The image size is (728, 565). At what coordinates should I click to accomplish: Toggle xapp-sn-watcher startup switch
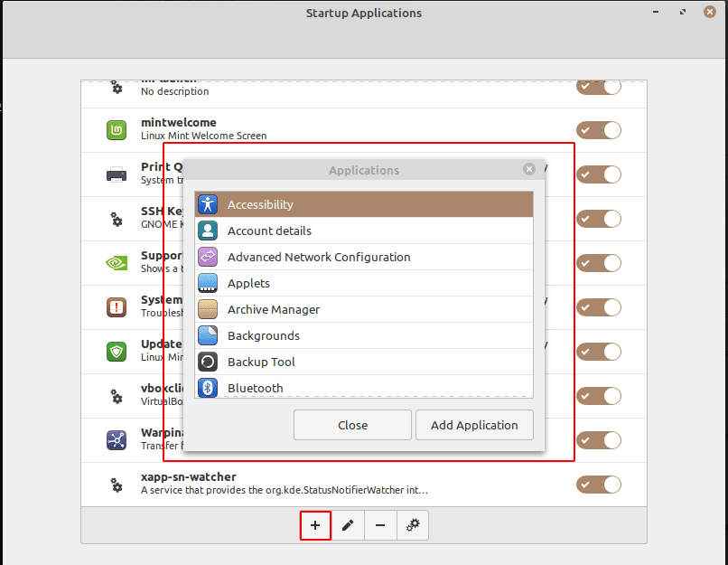coord(599,485)
